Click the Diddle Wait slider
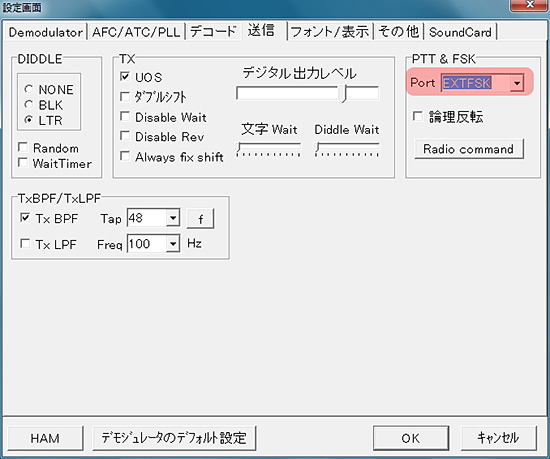Viewport: 550px width, 459px height. (347, 149)
